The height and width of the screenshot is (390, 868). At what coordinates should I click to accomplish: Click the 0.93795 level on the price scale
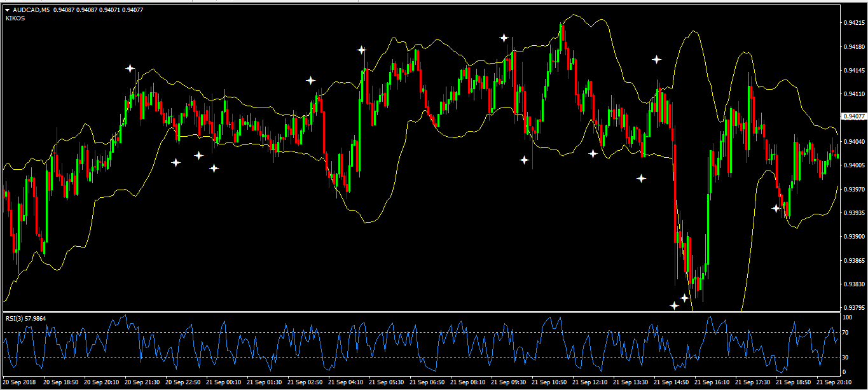[852, 308]
